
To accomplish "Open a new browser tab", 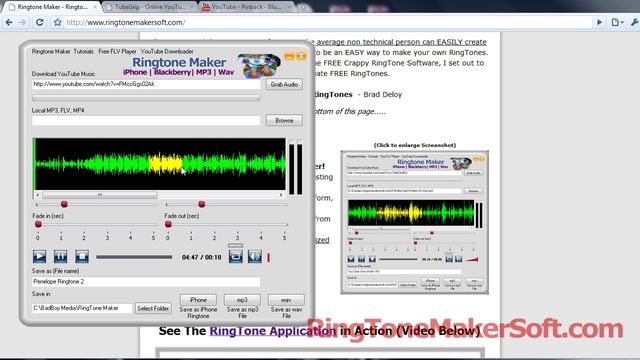I will click(x=303, y=7).
